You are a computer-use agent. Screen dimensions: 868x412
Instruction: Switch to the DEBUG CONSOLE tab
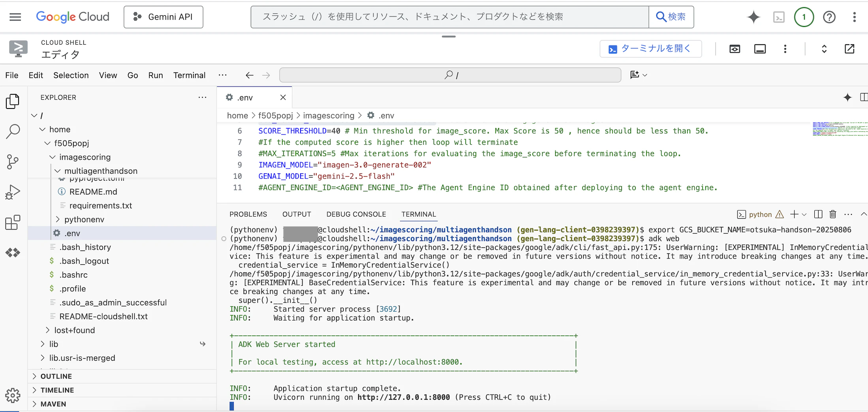click(356, 214)
